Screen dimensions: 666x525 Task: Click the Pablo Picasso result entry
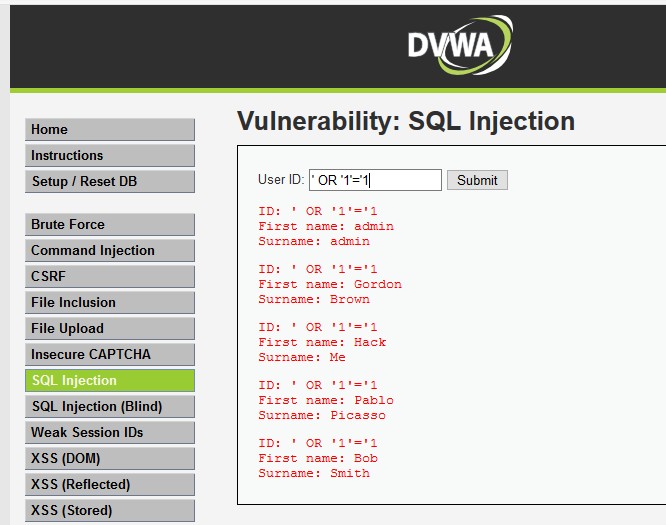(x=326, y=400)
